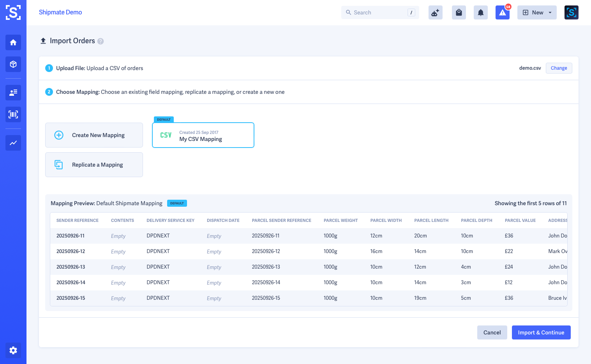Open the parcels box icon in sidebar
Screen dimensions: 591x364
tap(13, 64)
